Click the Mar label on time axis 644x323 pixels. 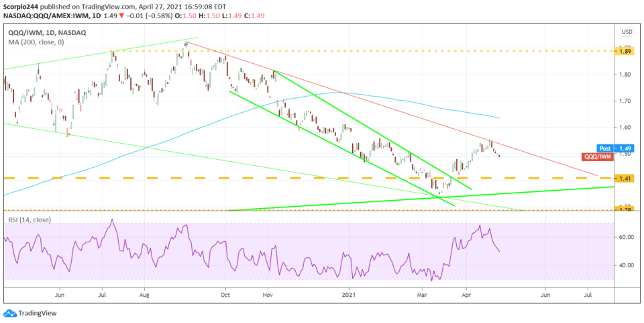(421, 295)
